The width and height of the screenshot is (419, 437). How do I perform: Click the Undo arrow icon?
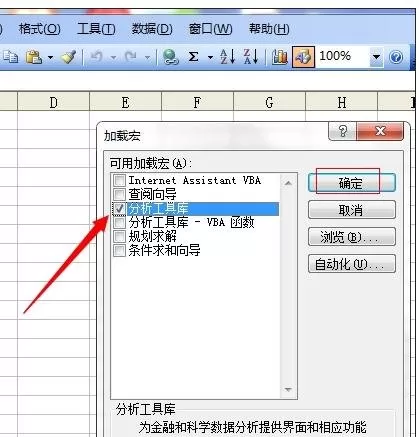97,57
